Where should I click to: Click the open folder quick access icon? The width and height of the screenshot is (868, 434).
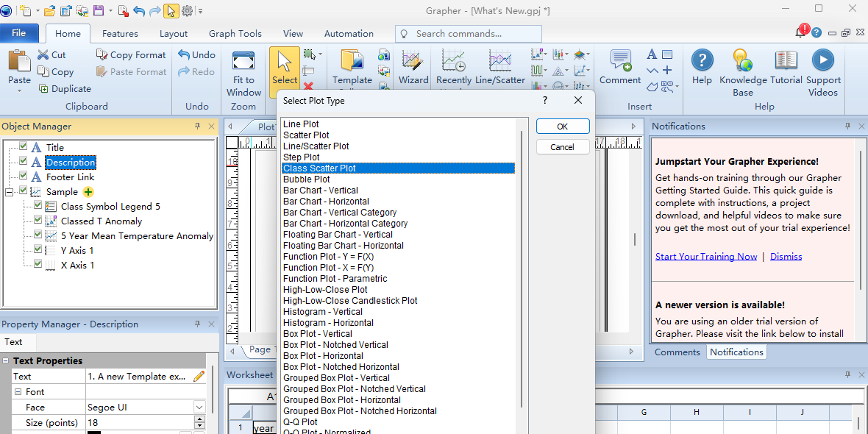[49, 10]
